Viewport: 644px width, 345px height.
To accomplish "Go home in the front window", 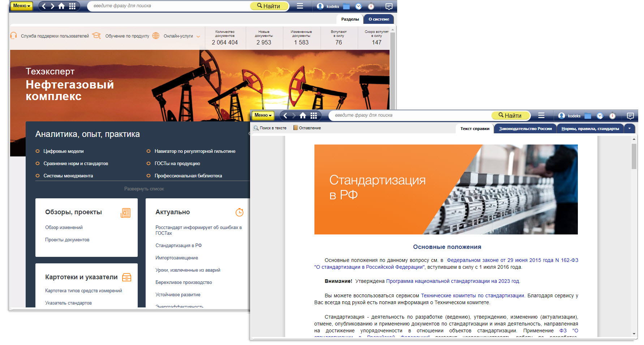I will pyautogui.click(x=303, y=116).
